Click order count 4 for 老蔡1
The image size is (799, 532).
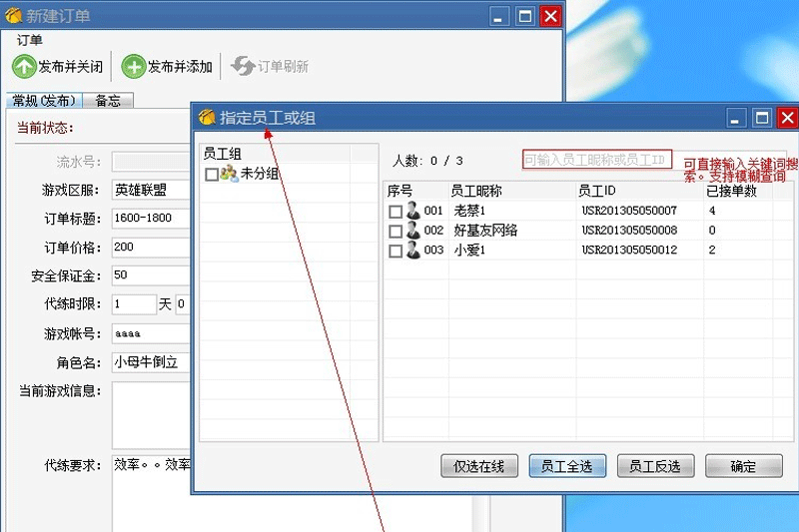click(x=712, y=211)
